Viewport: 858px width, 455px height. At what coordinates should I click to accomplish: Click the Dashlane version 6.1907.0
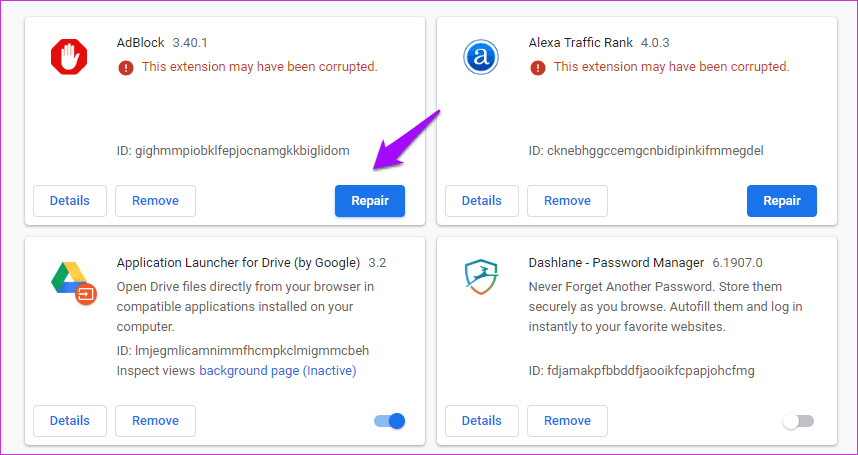pyautogui.click(x=737, y=262)
